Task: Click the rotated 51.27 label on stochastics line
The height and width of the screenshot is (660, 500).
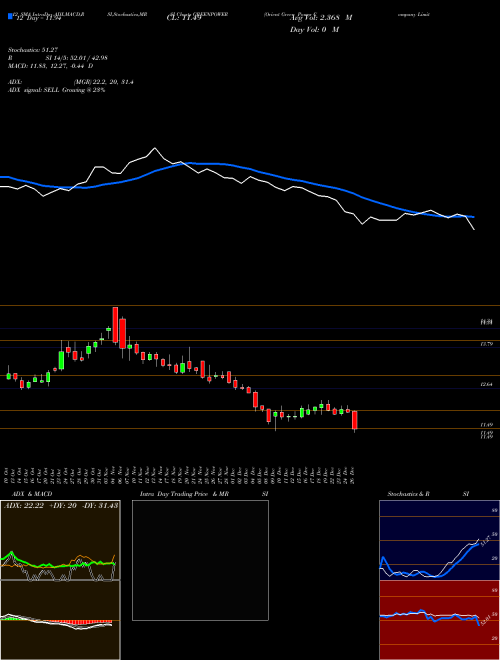Action: (484, 540)
